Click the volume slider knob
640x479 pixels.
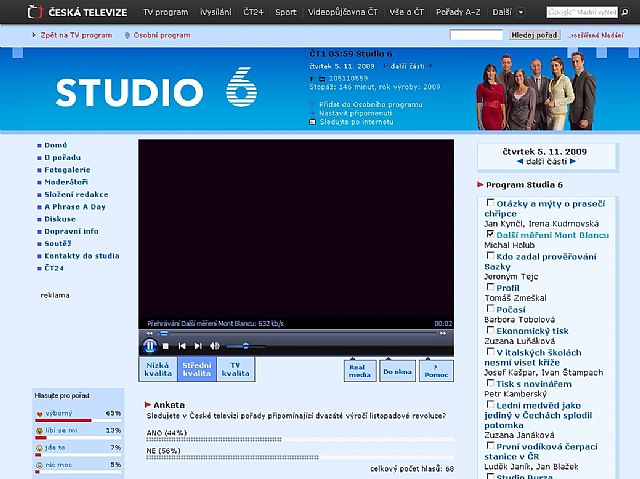coord(246,346)
